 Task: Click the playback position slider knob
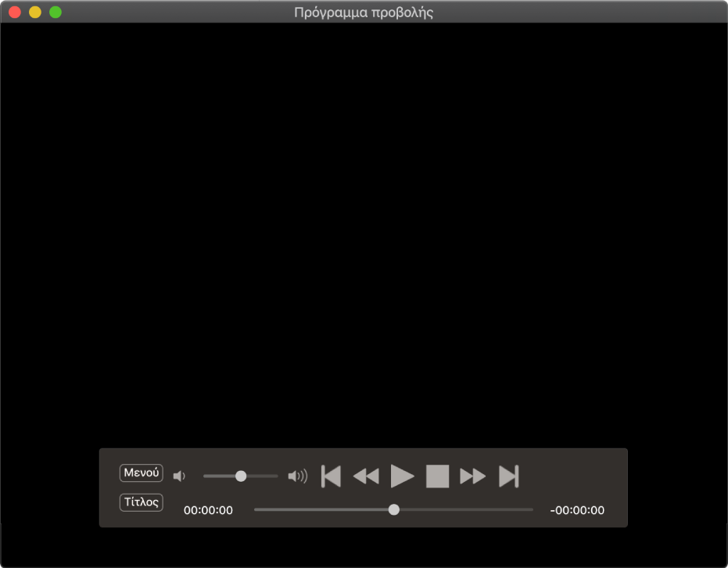pos(394,509)
